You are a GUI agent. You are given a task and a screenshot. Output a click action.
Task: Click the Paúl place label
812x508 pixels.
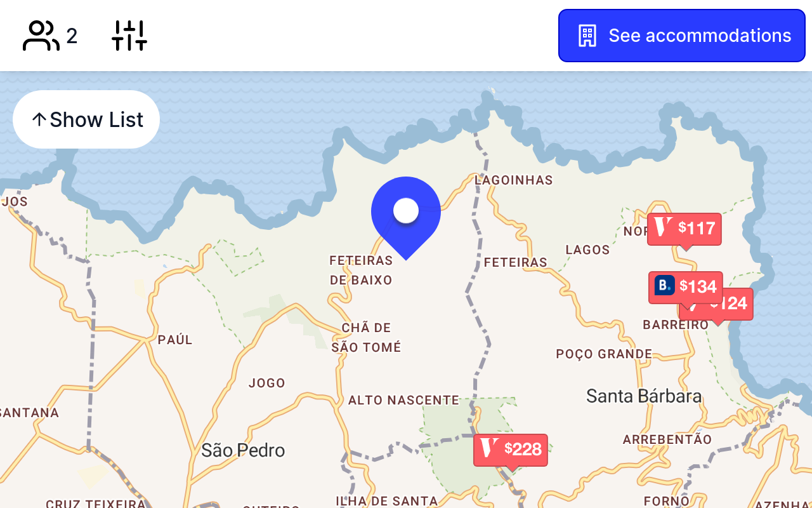coord(175,340)
